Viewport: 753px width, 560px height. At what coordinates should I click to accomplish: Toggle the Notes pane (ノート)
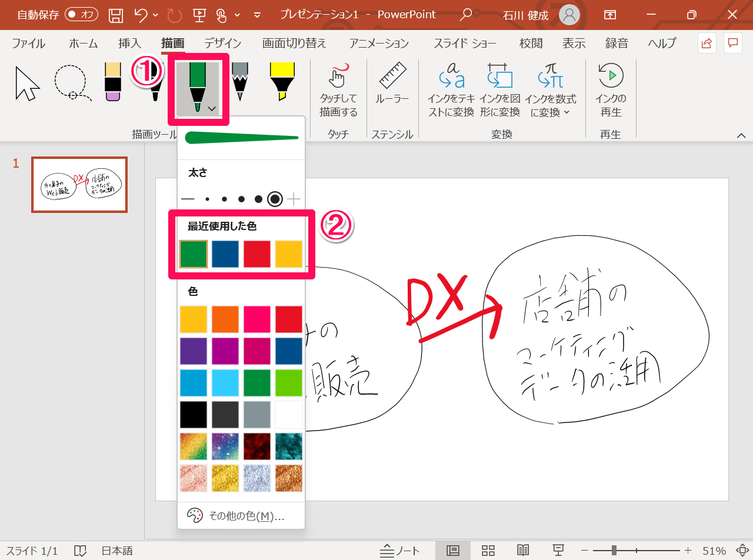(400, 551)
